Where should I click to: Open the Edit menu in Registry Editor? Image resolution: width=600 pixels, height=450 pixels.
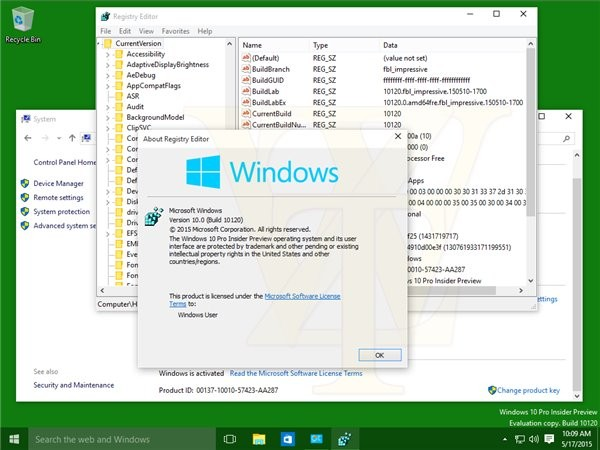click(122, 31)
